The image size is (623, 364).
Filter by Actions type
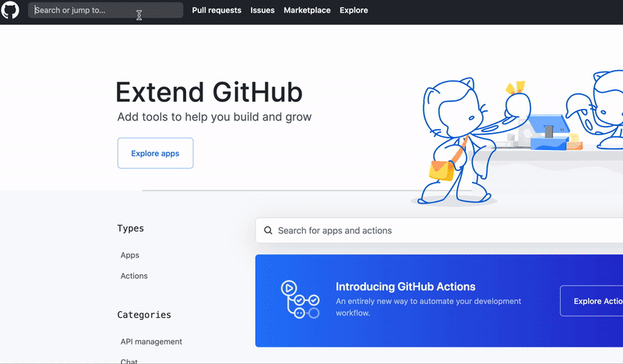pos(134,276)
